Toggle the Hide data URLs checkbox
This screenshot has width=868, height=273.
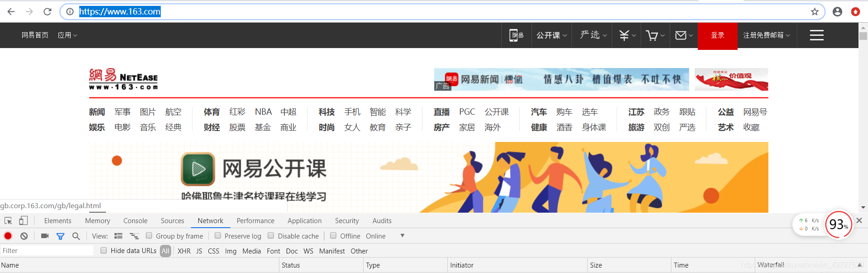pos(104,250)
